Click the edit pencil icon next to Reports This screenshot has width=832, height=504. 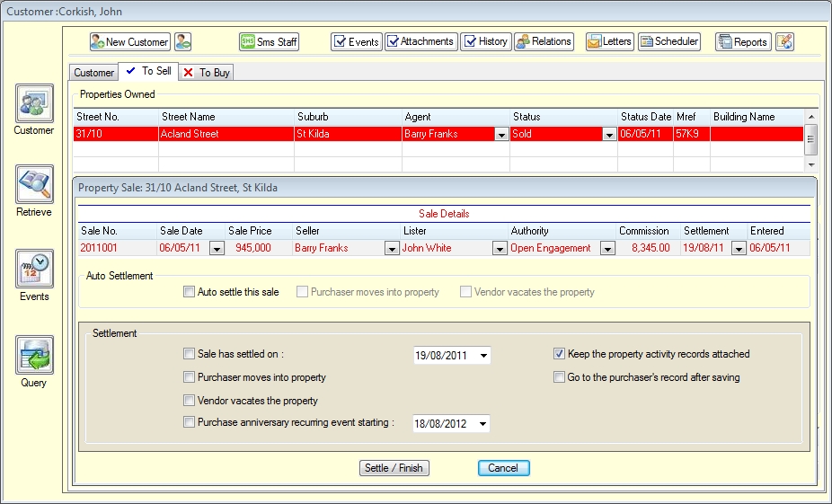(x=784, y=41)
